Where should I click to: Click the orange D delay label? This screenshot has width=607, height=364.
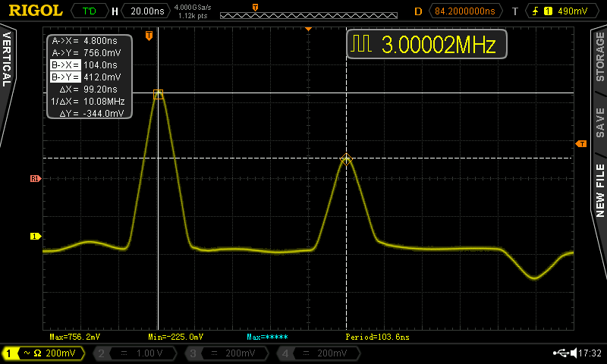click(419, 11)
